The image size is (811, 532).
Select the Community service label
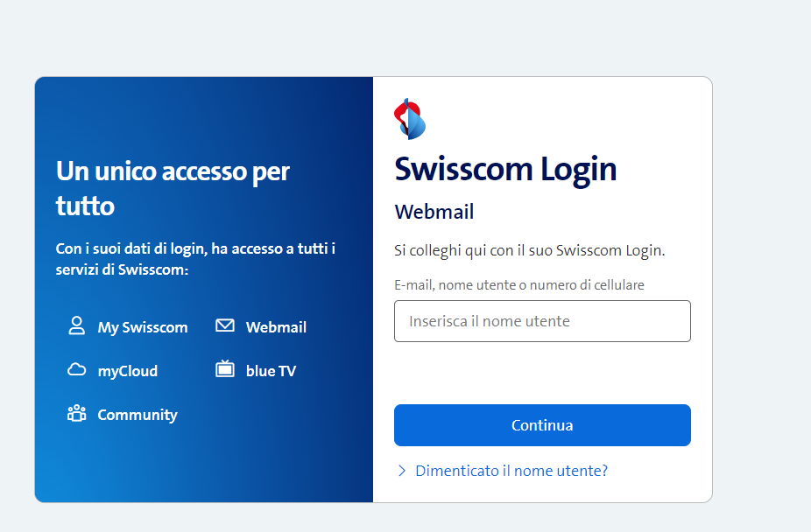(138, 415)
